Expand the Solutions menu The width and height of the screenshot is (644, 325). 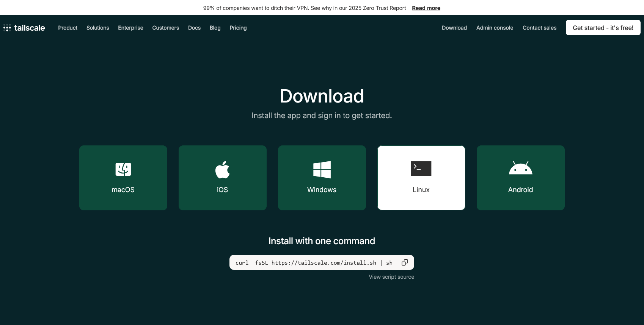97,28
